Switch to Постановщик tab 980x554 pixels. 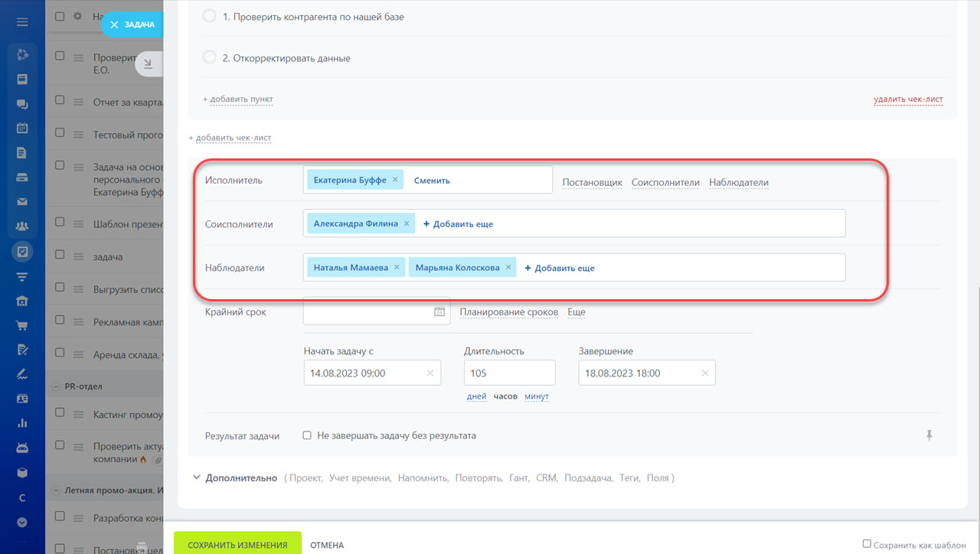(592, 183)
